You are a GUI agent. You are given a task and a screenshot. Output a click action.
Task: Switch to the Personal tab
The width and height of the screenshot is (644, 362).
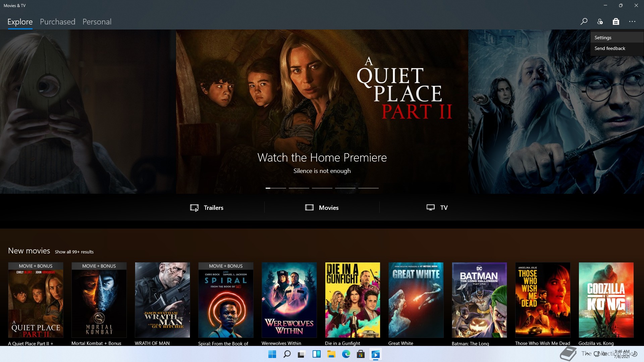point(97,22)
